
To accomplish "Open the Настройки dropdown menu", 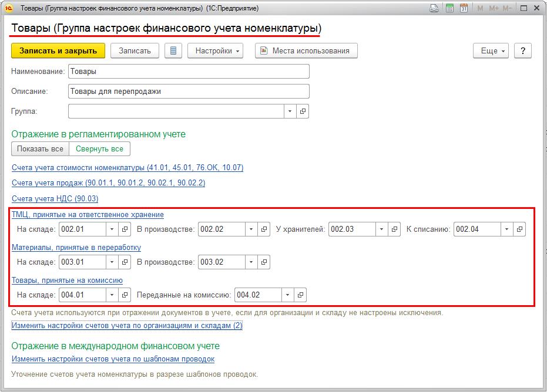I will tap(215, 51).
